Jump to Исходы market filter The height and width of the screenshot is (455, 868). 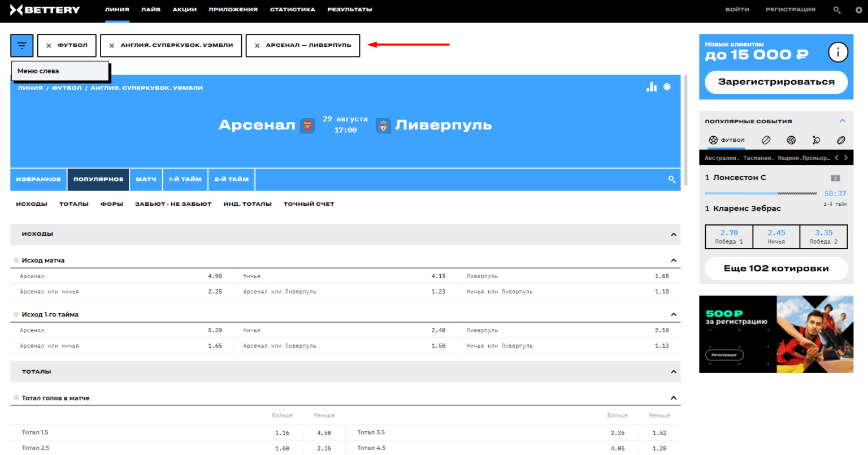(32, 204)
